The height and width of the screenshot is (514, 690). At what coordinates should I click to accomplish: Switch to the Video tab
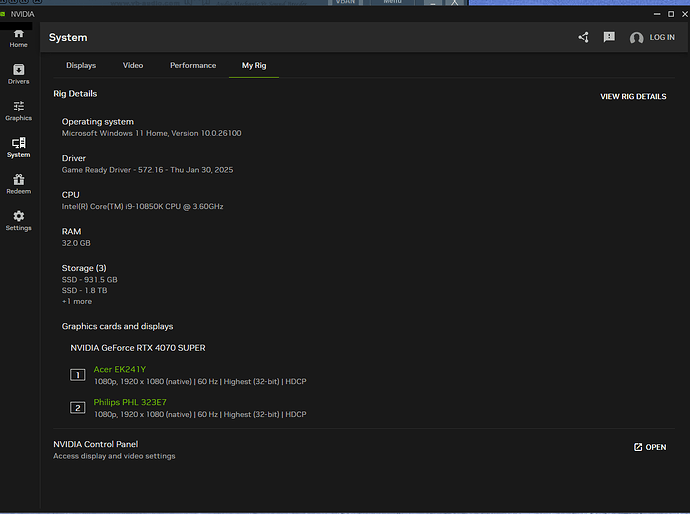[x=133, y=66]
